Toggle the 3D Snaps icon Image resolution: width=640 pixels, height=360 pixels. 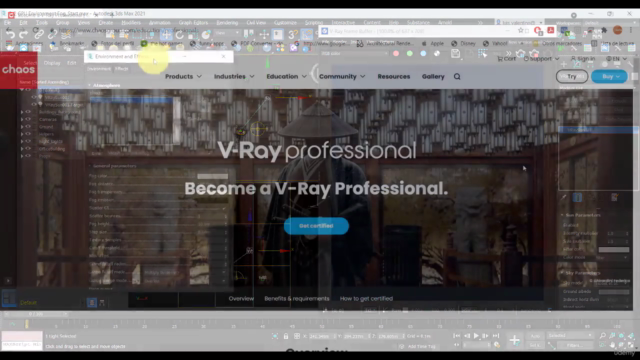pyautogui.click(x=292, y=35)
